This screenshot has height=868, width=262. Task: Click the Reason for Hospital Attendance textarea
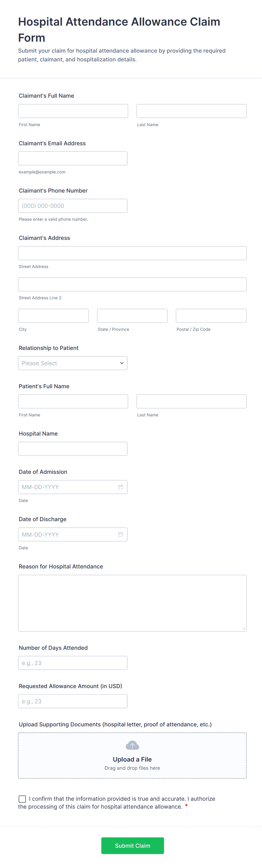(132, 603)
